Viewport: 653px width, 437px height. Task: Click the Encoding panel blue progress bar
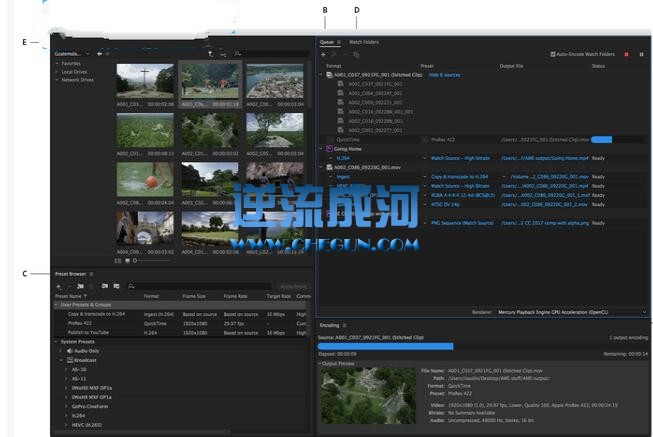pos(386,346)
